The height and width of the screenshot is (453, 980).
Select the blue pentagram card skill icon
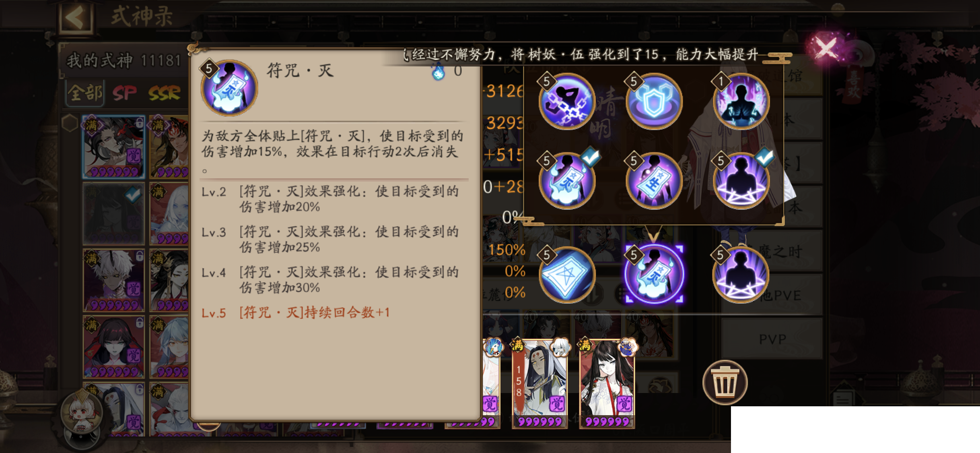tap(567, 275)
